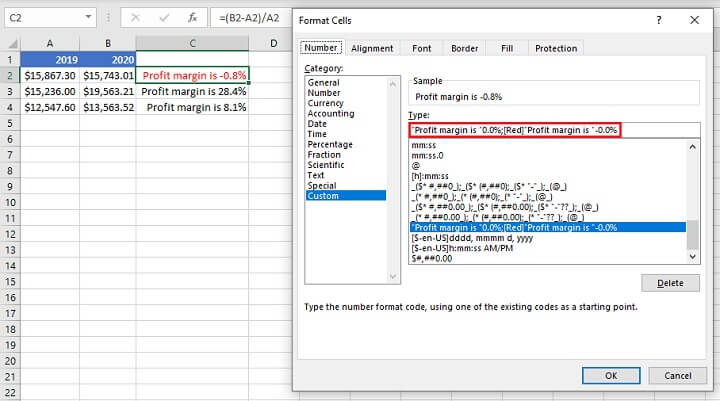Open the Fill tab
This screenshot has height=401, width=720.
(x=507, y=48)
